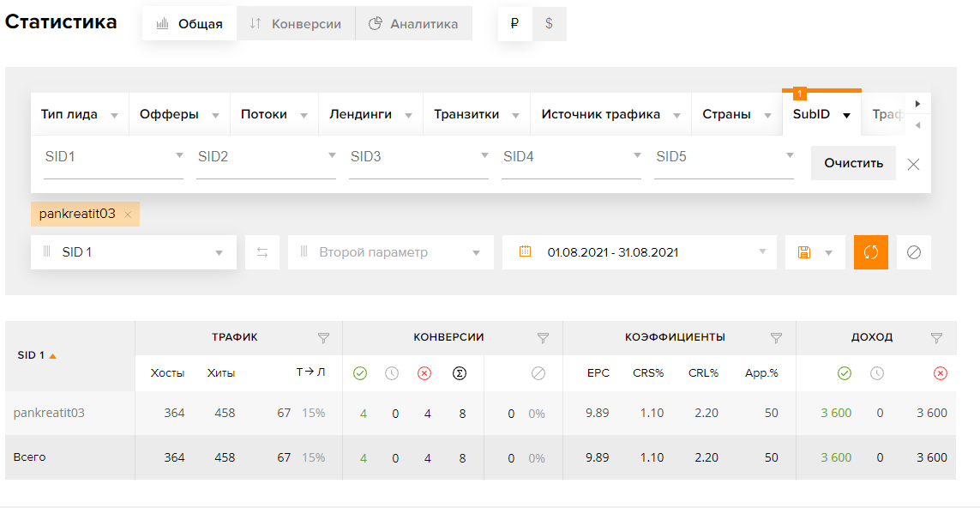Switch currency to dollars
The width and height of the screenshot is (980, 508).
[x=549, y=24]
